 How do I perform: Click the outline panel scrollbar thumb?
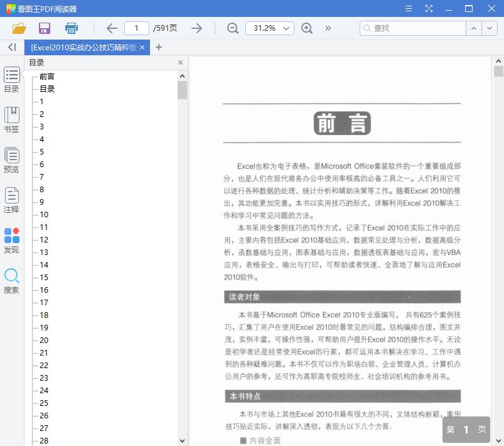182,90
